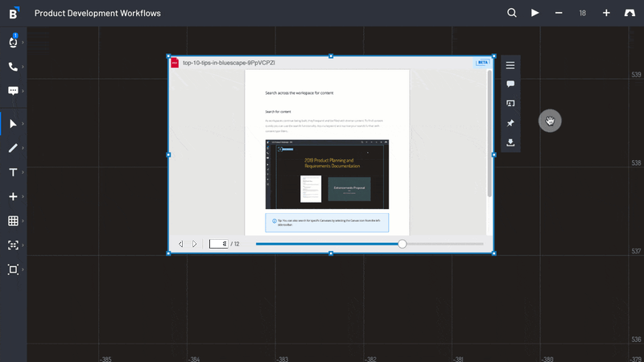
Task: Select the canvas tool
Action: coord(13,269)
